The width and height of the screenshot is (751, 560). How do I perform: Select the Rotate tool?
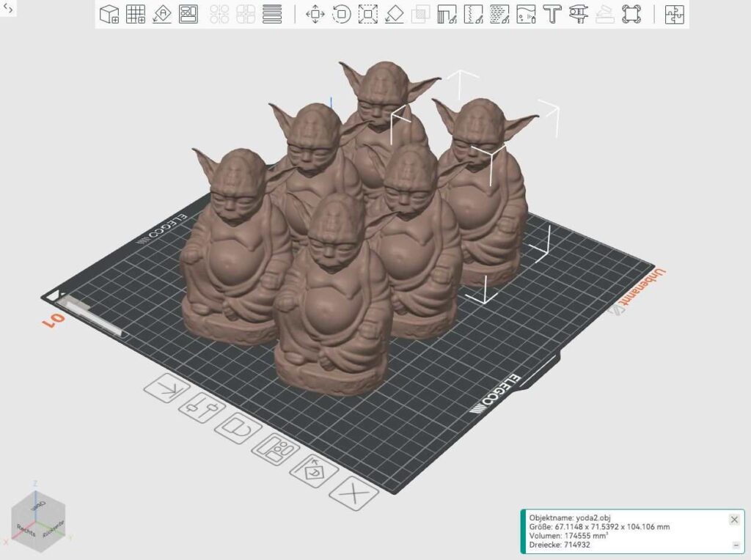[x=342, y=15]
